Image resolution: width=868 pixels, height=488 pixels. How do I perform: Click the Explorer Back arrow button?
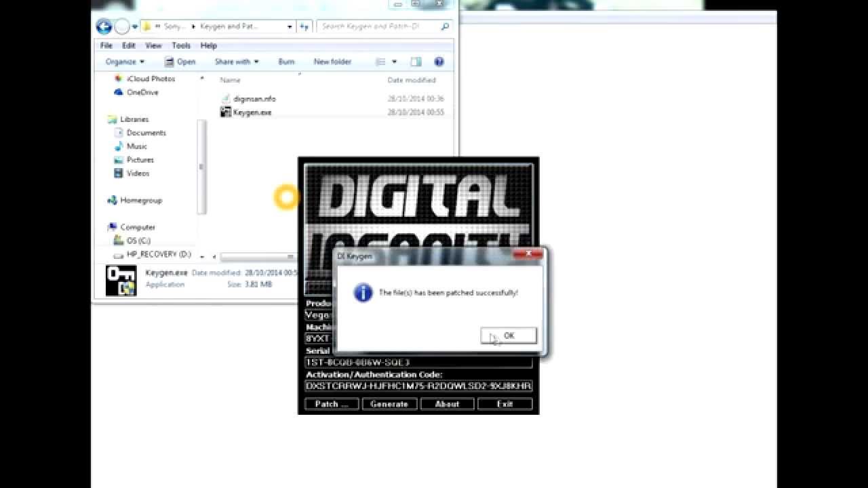coord(104,26)
